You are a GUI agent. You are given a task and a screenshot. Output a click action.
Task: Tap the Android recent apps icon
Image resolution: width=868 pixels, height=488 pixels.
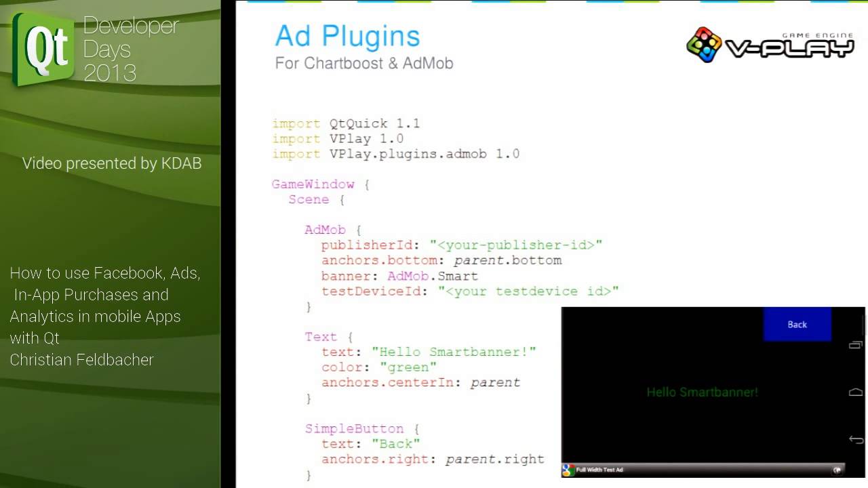tap(855, 346)
